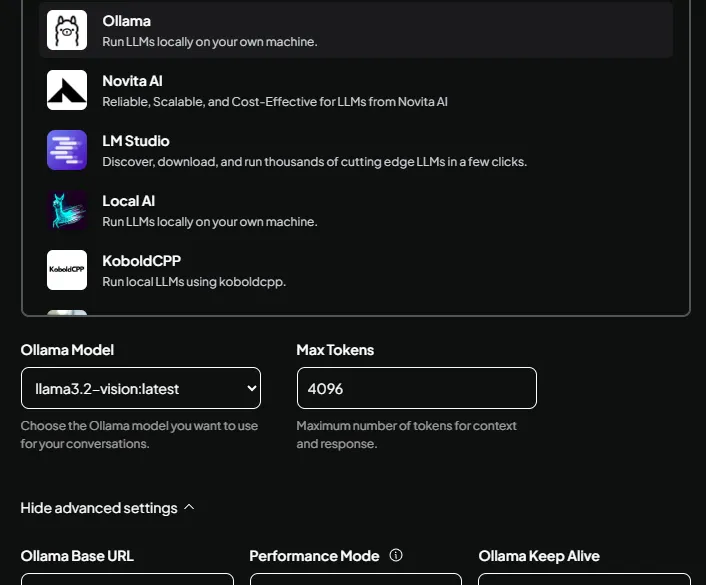
Task: Click the Max Tokens label
Action: pos(335,350)
